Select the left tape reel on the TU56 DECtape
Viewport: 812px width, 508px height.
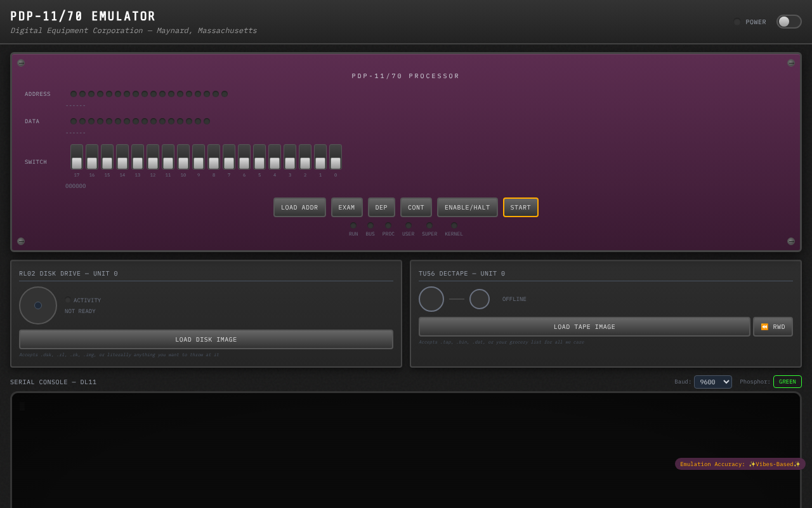click(x=431, y=298)
